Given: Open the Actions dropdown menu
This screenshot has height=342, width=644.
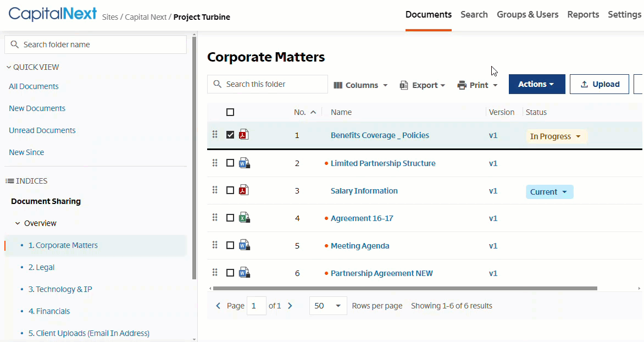Looking at the screenshot, I should click(x=537, y=84).
